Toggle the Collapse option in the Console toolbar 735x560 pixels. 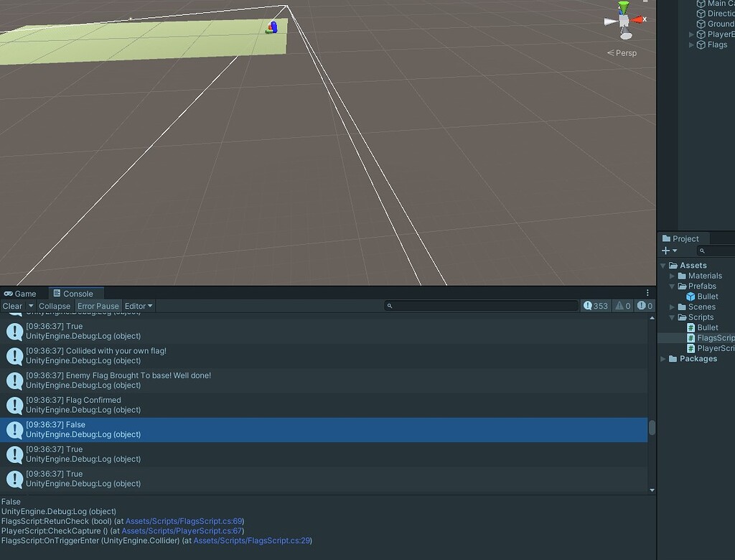click(x=54, y=305)
